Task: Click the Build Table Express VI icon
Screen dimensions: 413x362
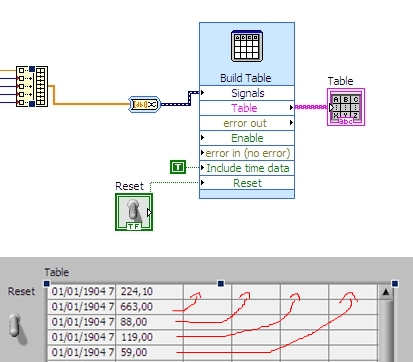Action: tap(247, 46)
